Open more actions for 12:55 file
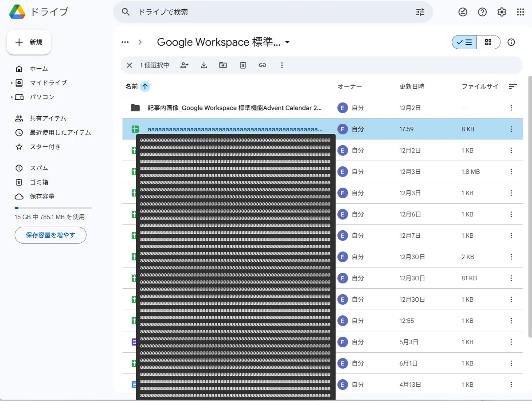The height and width of the screenshot is (401, 532). (511, 321)
